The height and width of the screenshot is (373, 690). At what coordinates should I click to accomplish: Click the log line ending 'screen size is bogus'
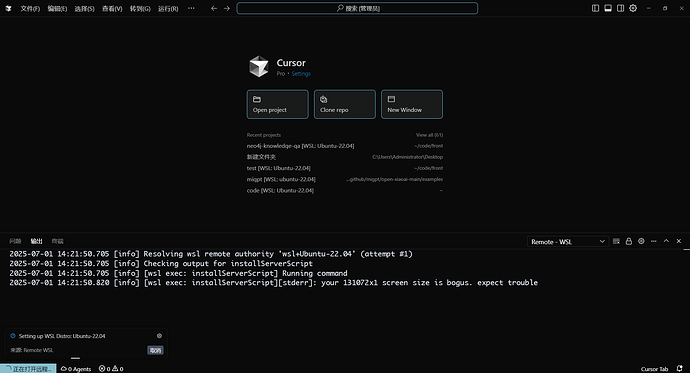click(273, 283)
